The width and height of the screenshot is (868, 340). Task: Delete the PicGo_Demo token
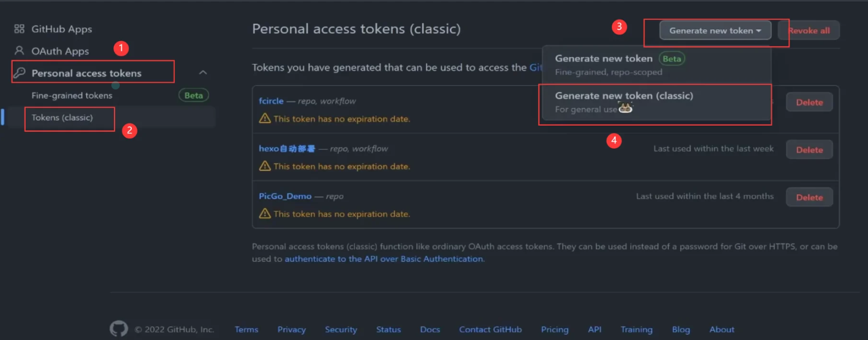pos(809,197)
